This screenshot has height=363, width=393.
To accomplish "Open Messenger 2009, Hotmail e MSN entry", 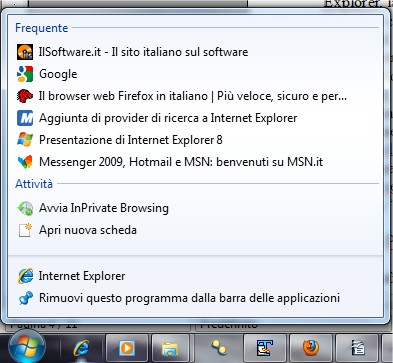I will tap(196, 162).
